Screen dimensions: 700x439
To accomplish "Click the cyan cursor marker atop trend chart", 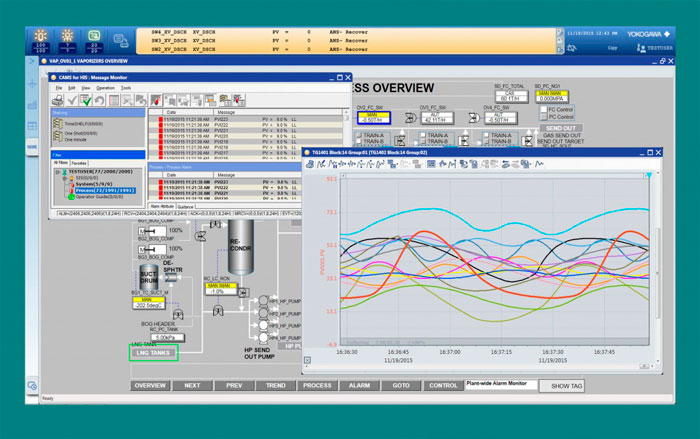I will click(x=647, y=175).
